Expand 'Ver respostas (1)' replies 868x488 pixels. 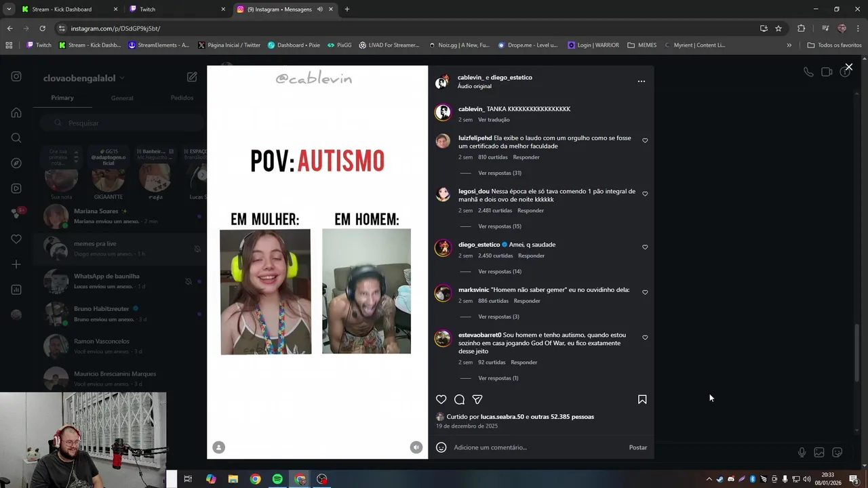pyautogui.click(x=498, y=378)
